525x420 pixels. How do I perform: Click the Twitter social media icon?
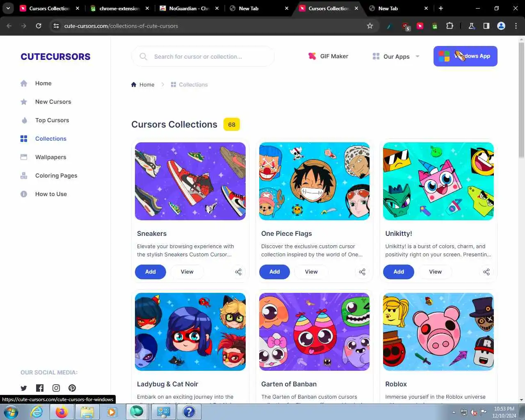24,388
